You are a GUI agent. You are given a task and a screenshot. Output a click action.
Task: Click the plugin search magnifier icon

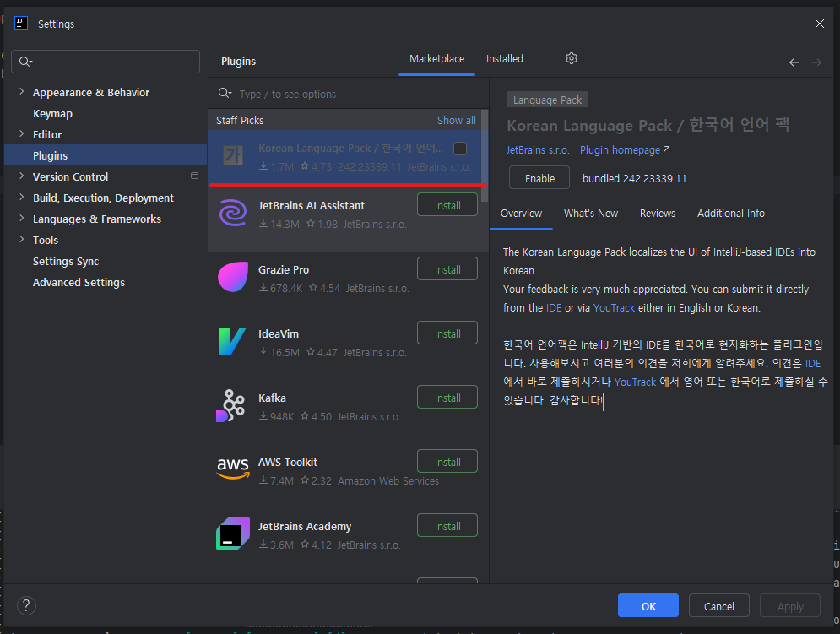[x=225, y=94]
